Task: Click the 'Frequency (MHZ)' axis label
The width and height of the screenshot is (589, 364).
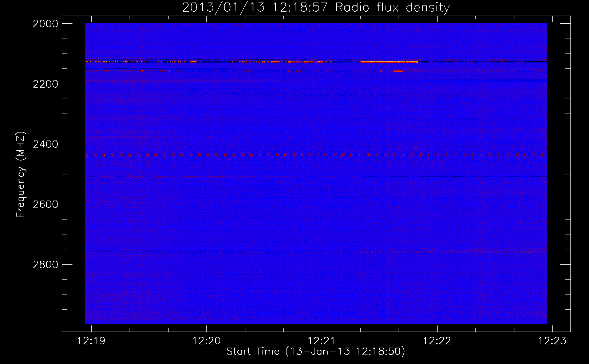Action: [21, 175]
